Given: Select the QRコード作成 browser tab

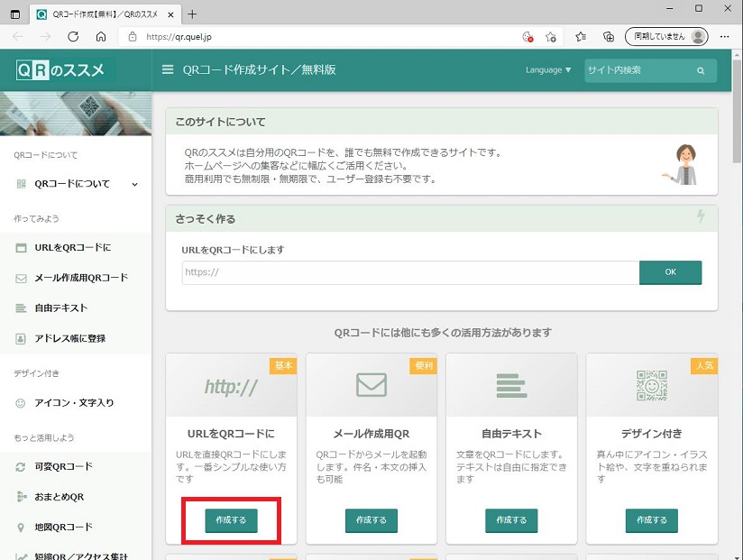Looking at the screenshot, I should pyautogui.click(x=105, y=14).
